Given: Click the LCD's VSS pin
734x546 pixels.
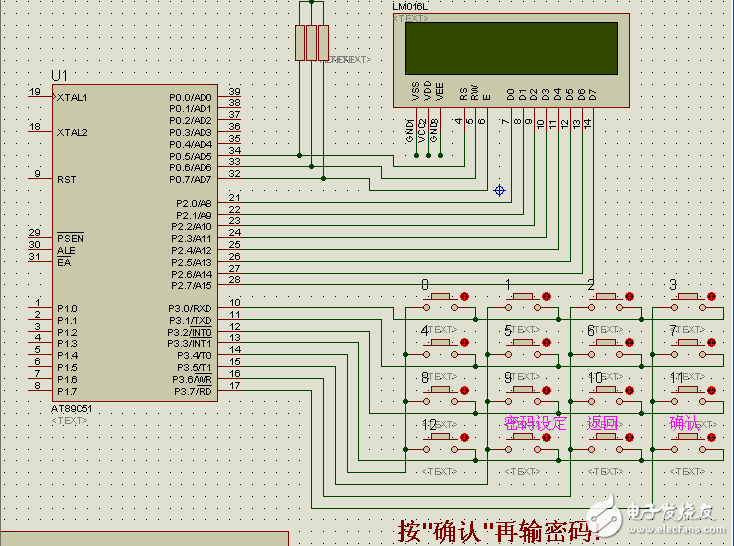Looking at the screenshot, I should pyautogui.click(x=415, y=92).
